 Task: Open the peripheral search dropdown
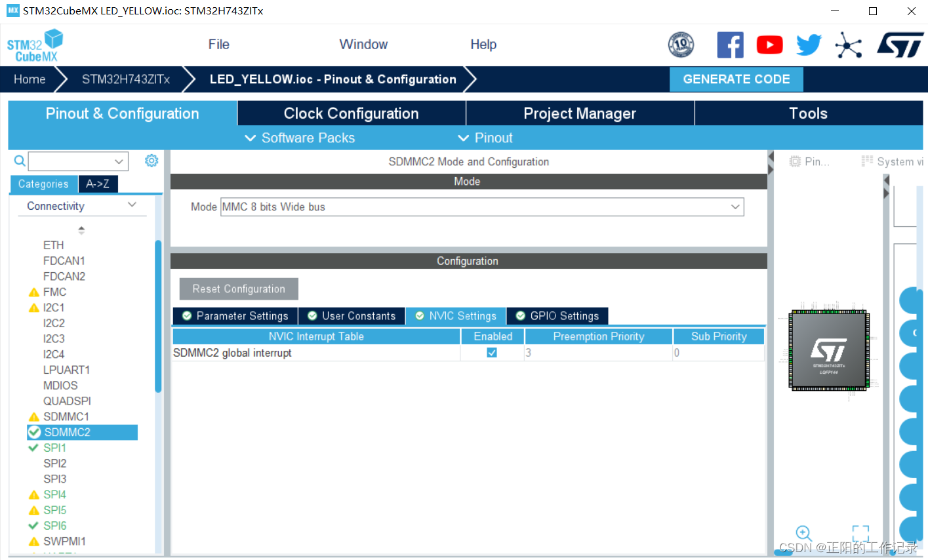tap(119, 161)
